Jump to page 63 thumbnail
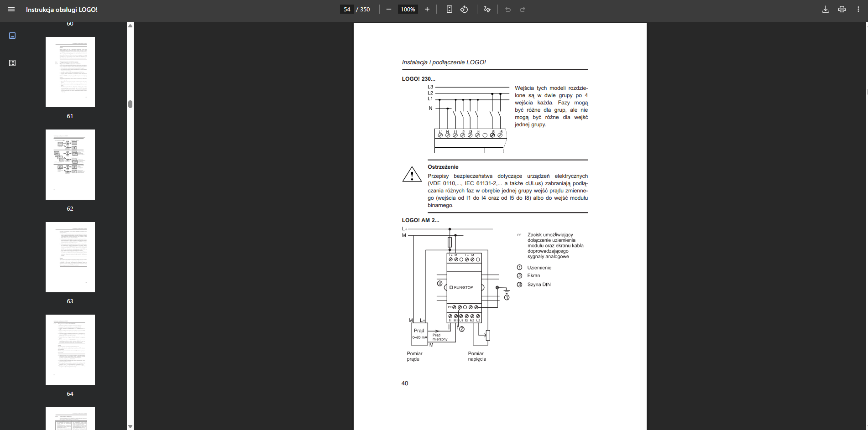This screenshot has height=430, width=868. point(70,257)
